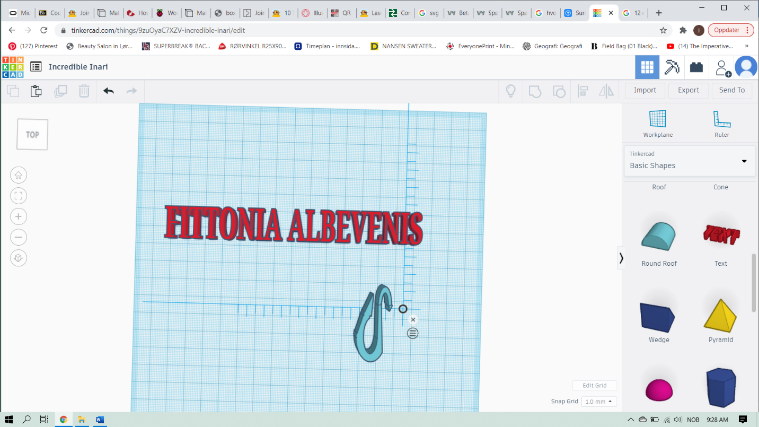Click the Import button
Screen dimensions: 759x427
(x=645, y=90)
